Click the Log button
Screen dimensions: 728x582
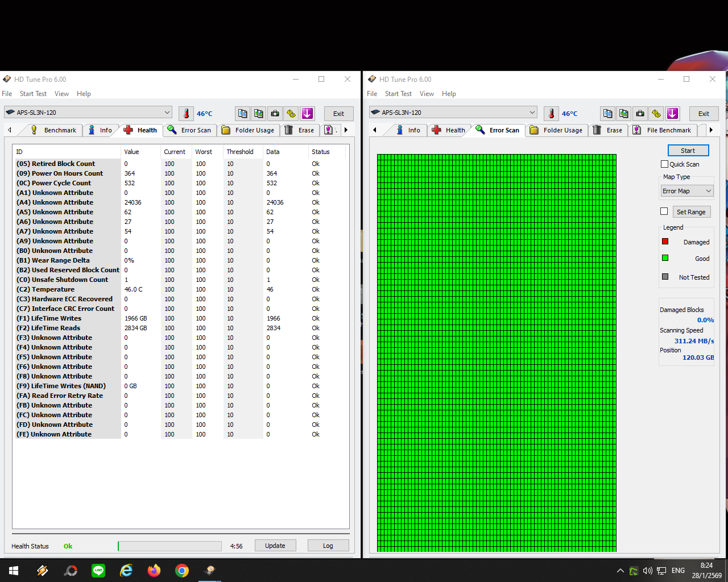(x=328, y=546)
